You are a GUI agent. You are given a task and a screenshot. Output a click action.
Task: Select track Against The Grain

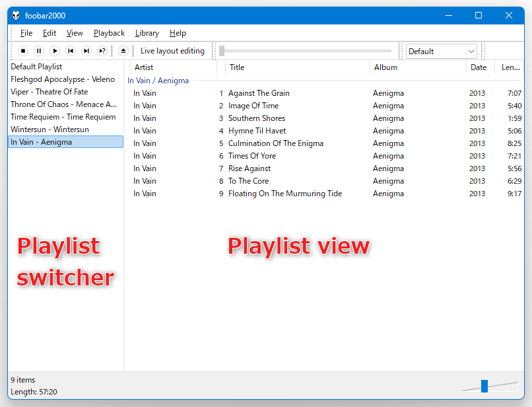(x=325, y=93)
